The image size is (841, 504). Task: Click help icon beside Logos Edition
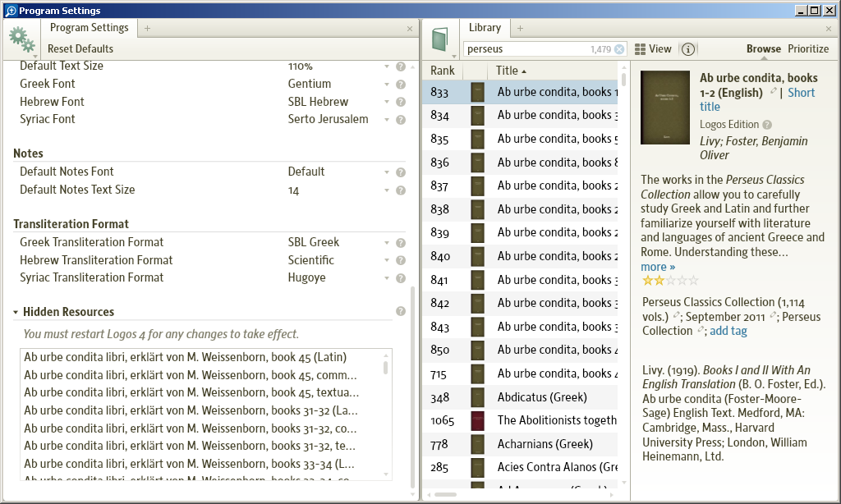click(x=768, y=125)
